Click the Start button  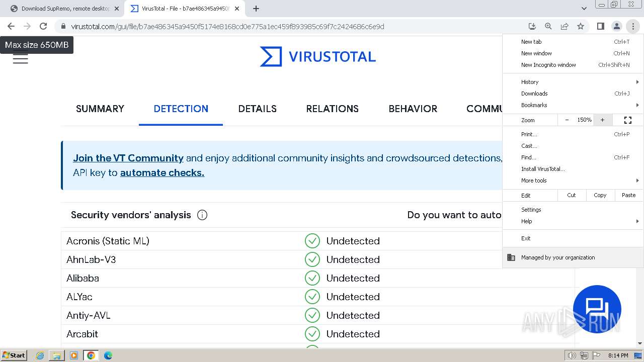pos(14,355)
